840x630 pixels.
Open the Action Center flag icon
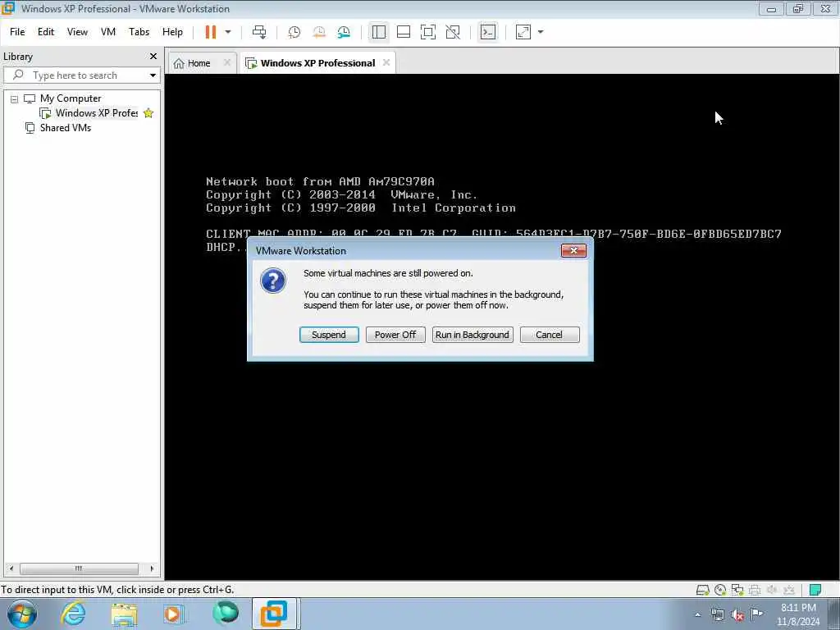pyautogui.click(x=756, y=614)
